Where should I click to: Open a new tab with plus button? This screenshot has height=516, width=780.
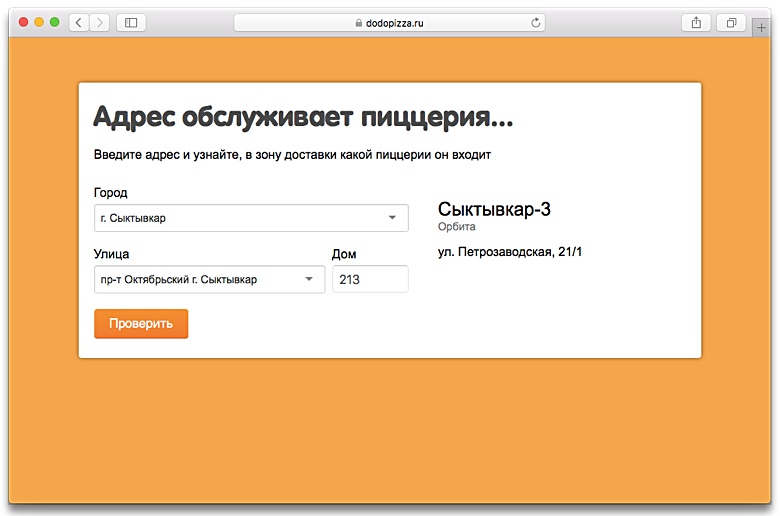(761, 28)
